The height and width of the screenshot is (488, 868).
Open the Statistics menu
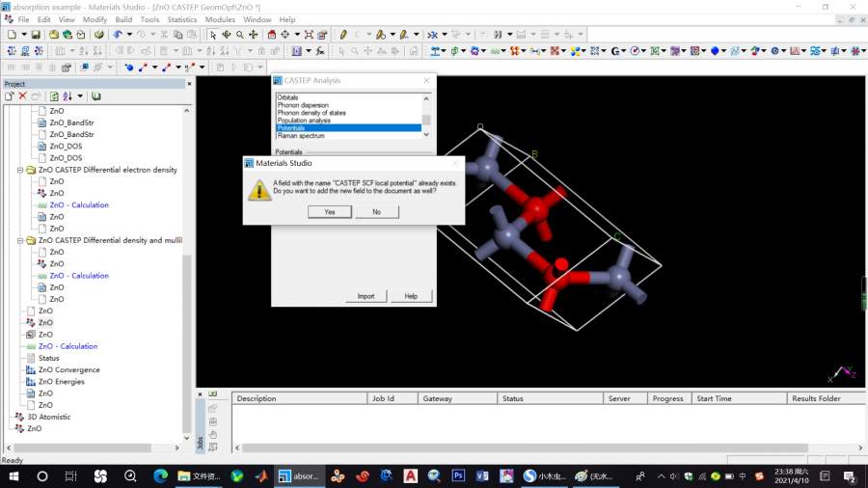point(181,19)
